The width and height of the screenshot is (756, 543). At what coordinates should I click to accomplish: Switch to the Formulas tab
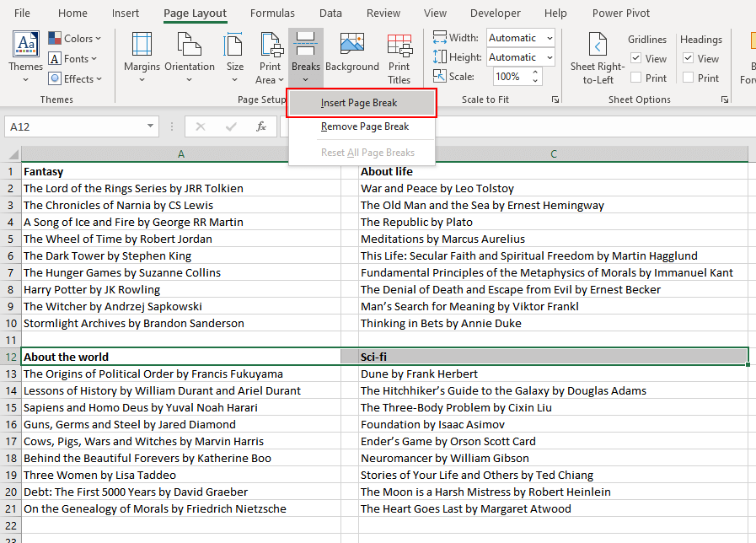click(x=272, y=13)
